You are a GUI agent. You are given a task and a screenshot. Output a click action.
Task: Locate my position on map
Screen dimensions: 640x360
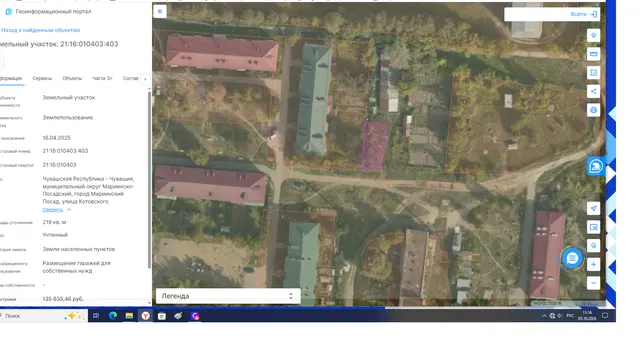[x=593, y=208]
